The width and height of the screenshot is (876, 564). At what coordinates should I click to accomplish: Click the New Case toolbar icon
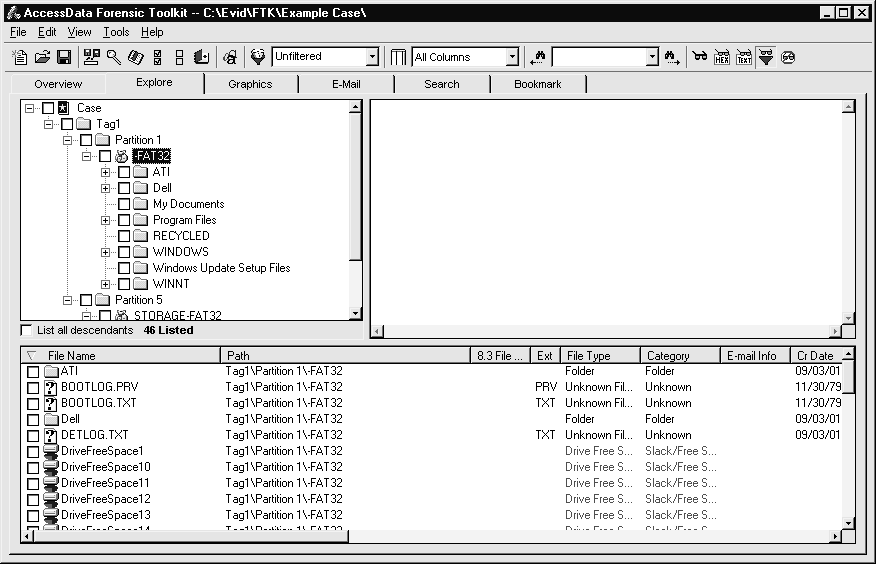point(20,57)
